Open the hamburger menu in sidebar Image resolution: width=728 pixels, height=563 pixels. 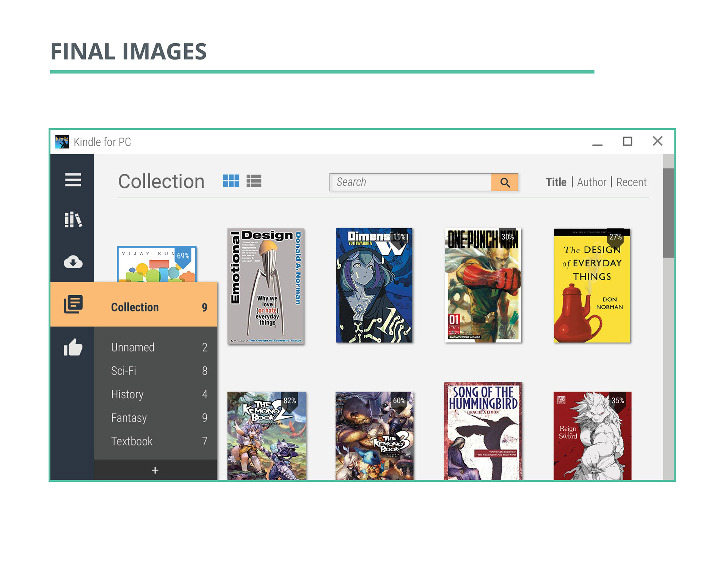tap(73, 180)
